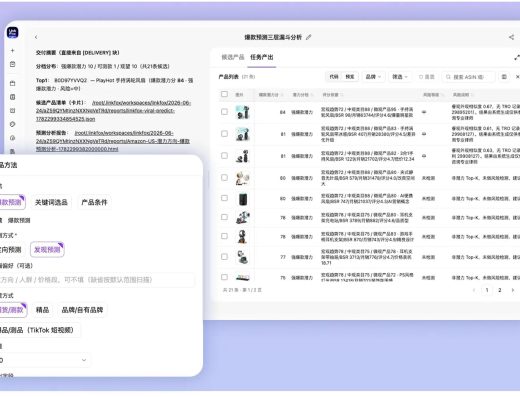Click the product thumbnail in score 77 row
Image resolution: width=520 pixels, height=397 pixels.
coord(242,257)
